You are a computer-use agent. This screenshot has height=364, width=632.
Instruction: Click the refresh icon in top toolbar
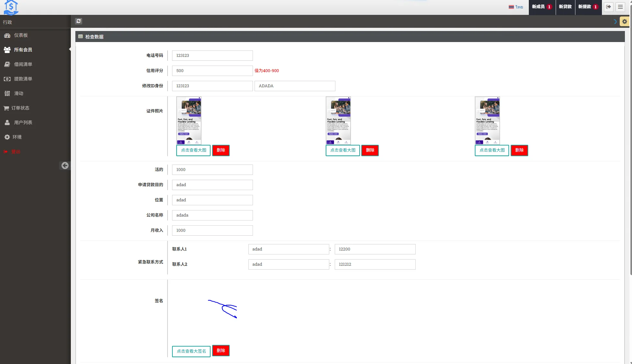[79, 21]
